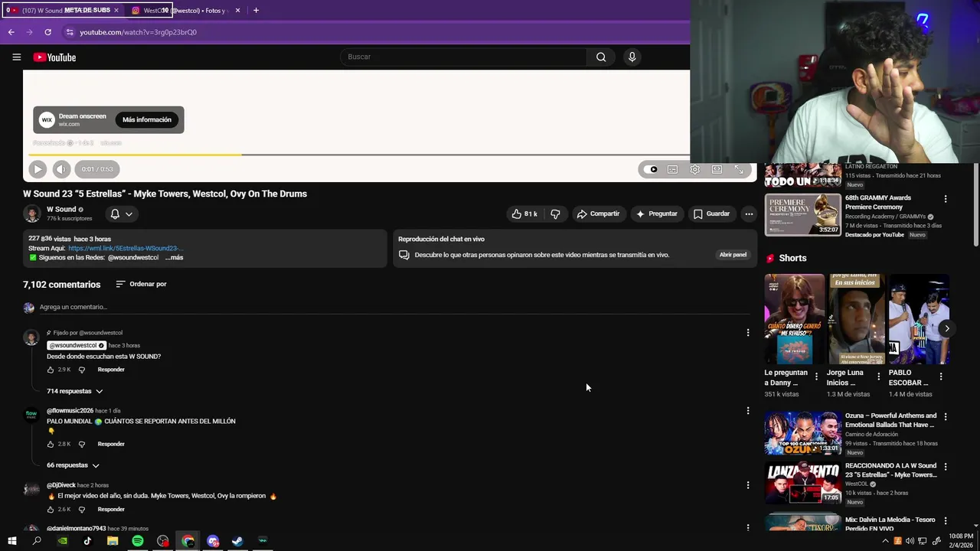The image size is (980, 551).
Task: Open options for @DjDiveck comment
Action: pyautogui.click(x=748, y=485)
